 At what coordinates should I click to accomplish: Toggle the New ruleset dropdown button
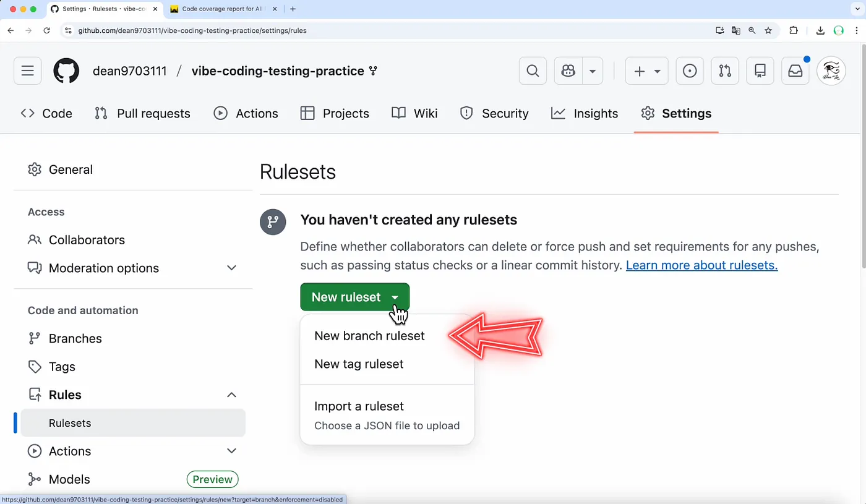[355, 297]
